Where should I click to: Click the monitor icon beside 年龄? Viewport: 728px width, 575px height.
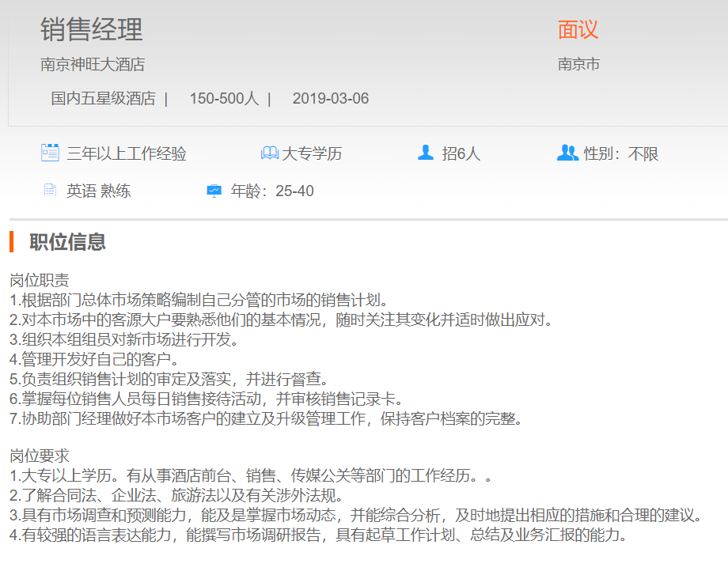tap(214, 191)
